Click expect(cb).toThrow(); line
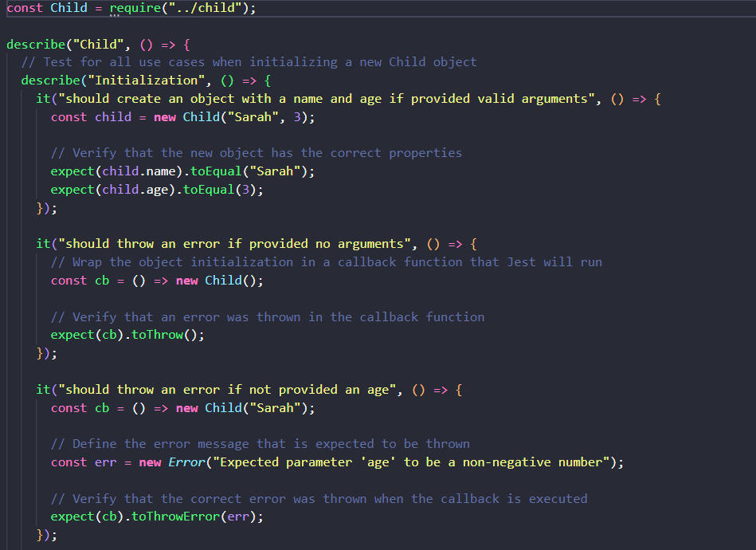This screenshot has width=756, height=550. pyautogui.click(x=127, y=335)
